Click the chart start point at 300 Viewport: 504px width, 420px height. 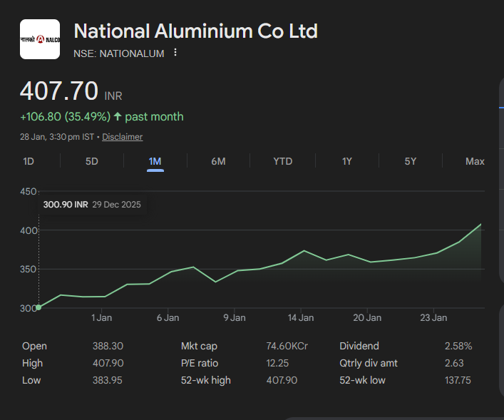click(38, 307)
